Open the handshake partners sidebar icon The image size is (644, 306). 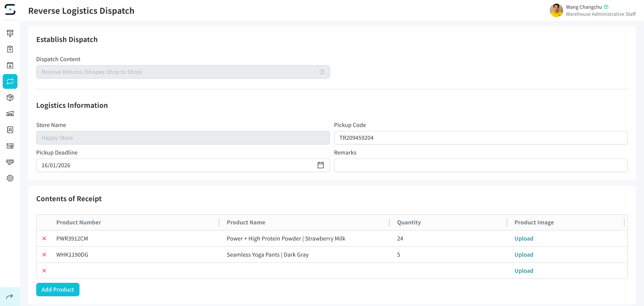coord(10,162)
